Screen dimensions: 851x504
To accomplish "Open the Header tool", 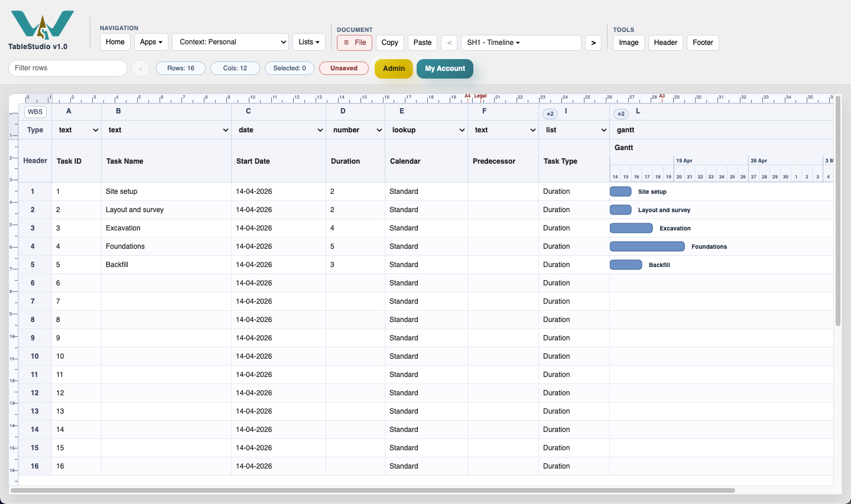I will [665, 43].
